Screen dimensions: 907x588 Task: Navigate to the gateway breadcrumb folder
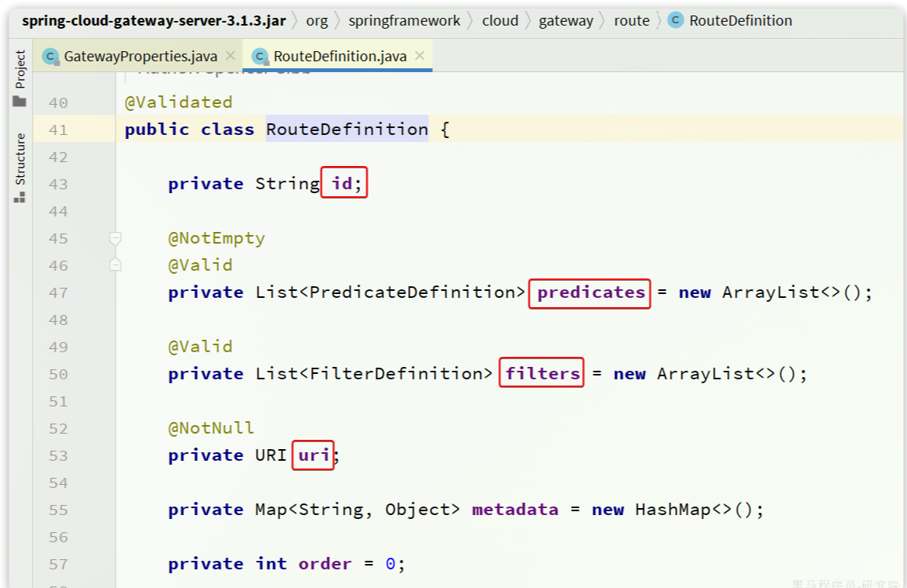[566, 21]
